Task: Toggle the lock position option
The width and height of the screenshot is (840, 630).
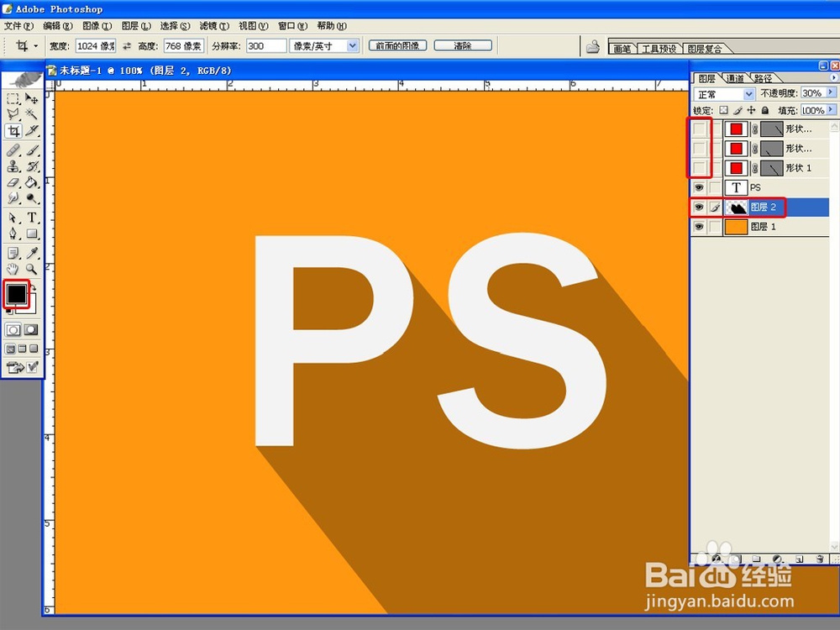Action: tap(752, 110)
